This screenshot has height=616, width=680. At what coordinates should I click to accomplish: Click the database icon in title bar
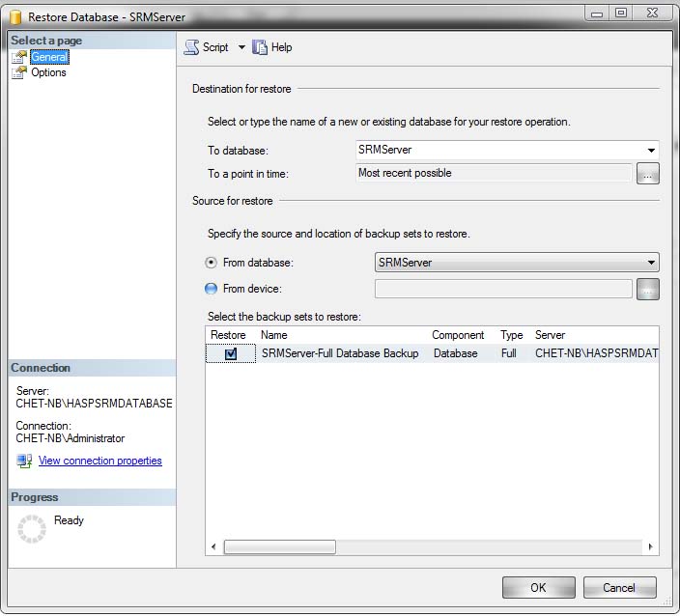[15, 17]
